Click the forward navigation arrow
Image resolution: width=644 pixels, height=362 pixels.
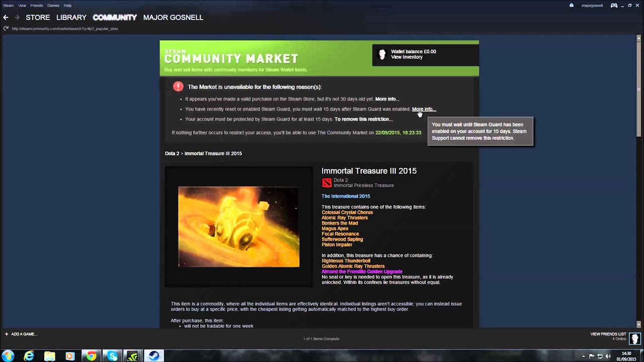pyautogui.click(x=17, y=18)
